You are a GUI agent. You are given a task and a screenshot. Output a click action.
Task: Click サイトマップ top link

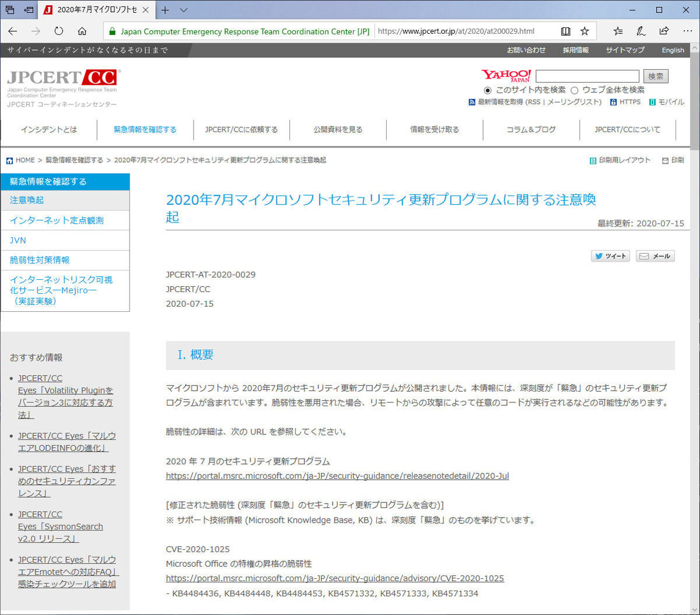[x=625, y=50]
